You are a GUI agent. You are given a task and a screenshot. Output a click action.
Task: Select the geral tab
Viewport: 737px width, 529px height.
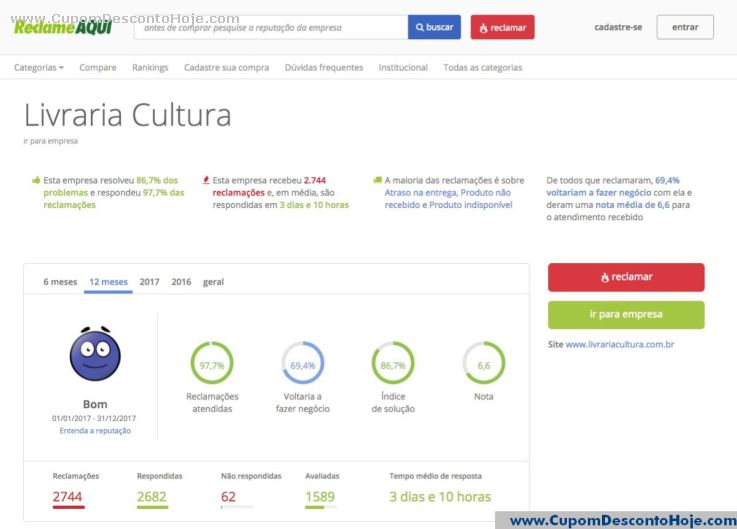pyautogui.click(x=213, y=282)
